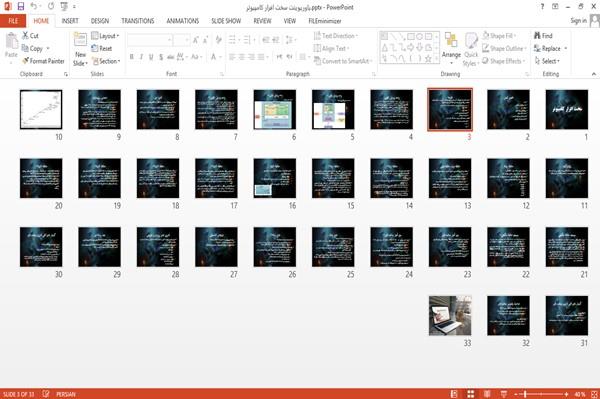600x399 pixels.
Task: Click the Undo arrow icon
Action: 34,6
